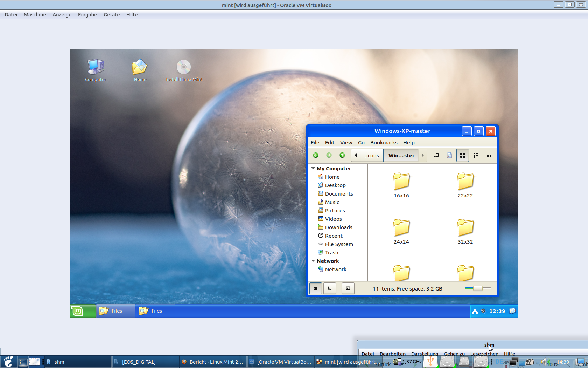The height and width of the screenshot is (368, 588).
Task: Toggle the location entry button in the Files toolbar
Action: click(436, 155)
